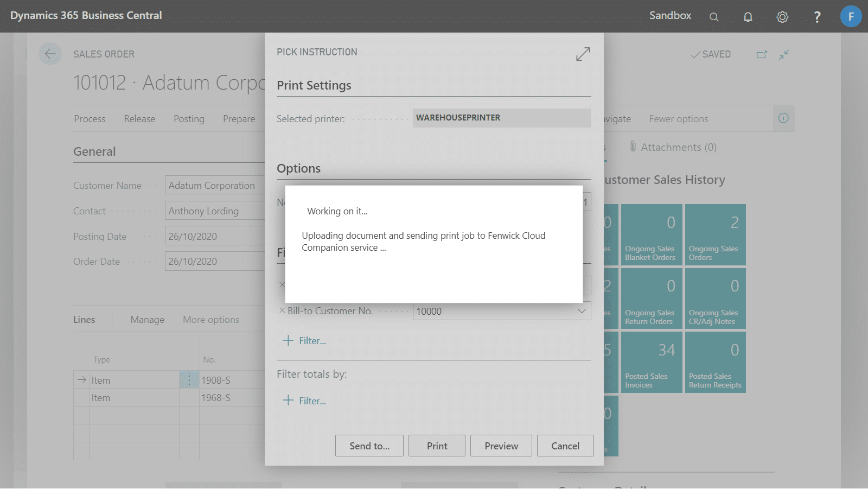Open notifications bell icon

pyautogui.click(x=748, y=17)
